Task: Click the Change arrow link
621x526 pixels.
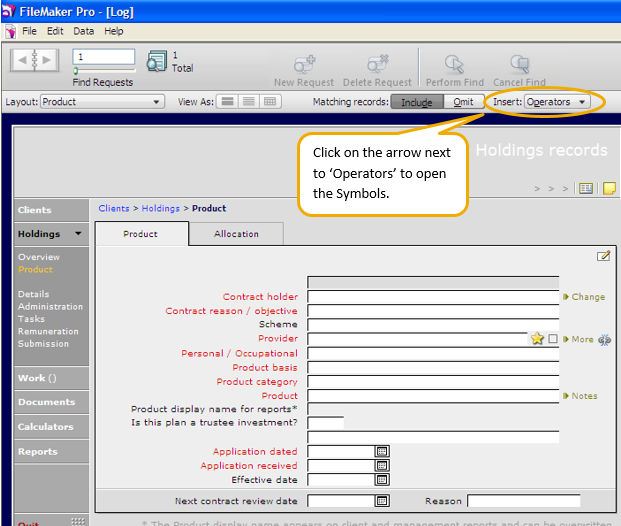Action: tap(584, 297)
